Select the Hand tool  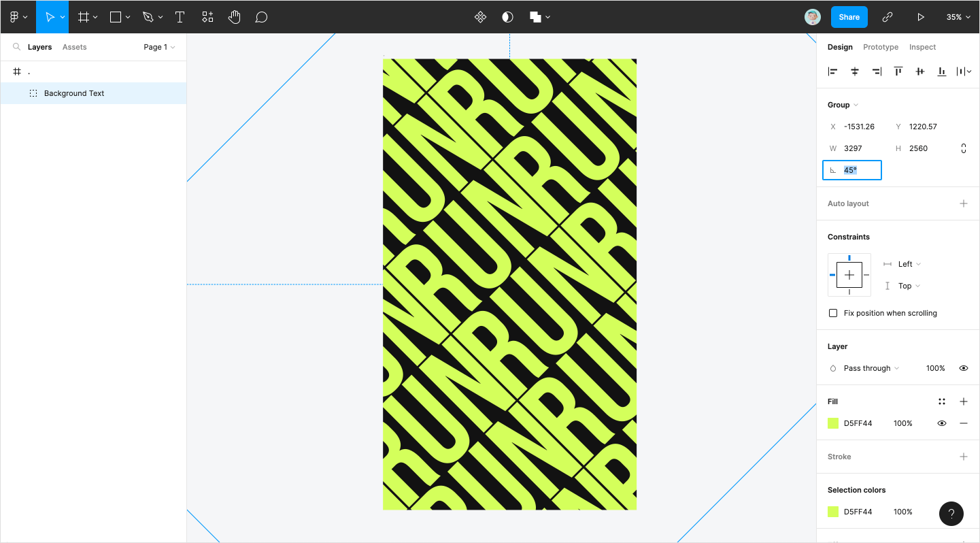(234, 17)
